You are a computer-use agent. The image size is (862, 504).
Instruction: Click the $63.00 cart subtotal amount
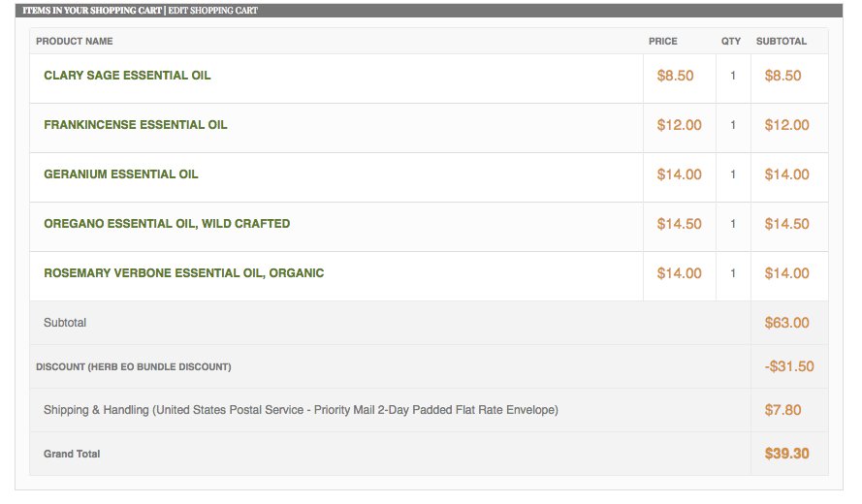[x=786, y=323]
